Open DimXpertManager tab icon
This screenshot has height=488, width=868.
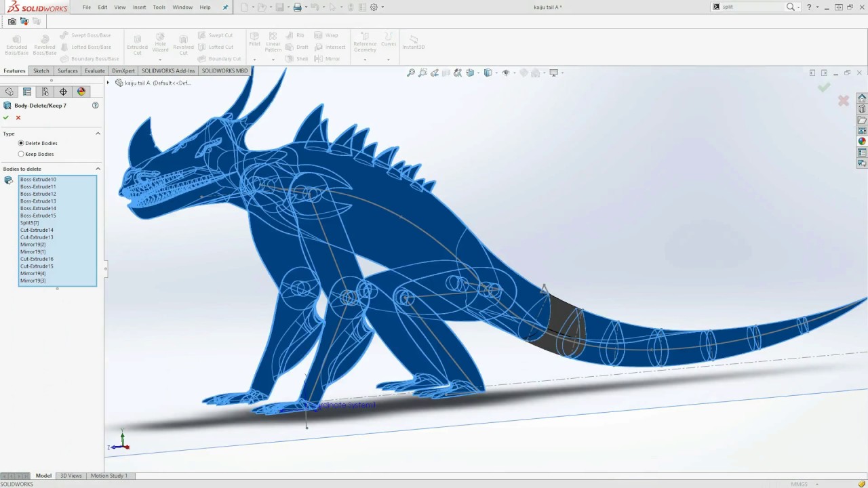point(63,91)
